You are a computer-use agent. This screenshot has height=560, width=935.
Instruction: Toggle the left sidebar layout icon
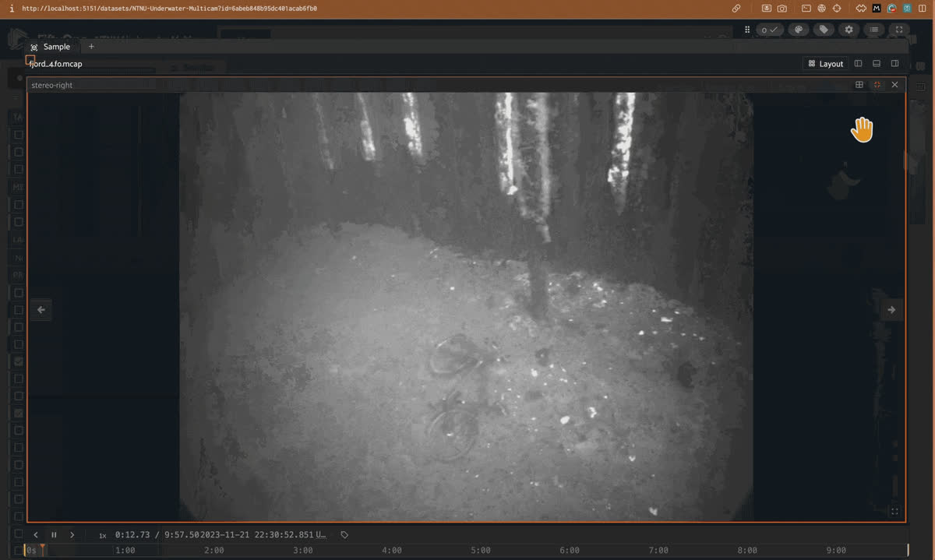pyautogui.click(x=859, y=64)
